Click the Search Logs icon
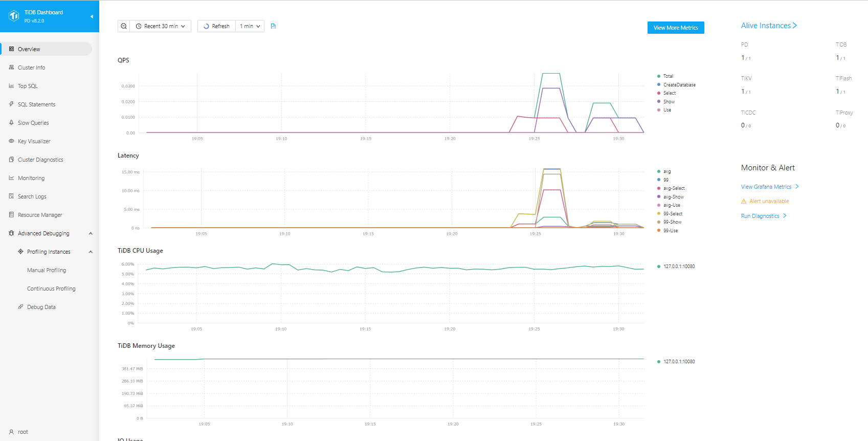868x441 pixels. coord(11,196)
